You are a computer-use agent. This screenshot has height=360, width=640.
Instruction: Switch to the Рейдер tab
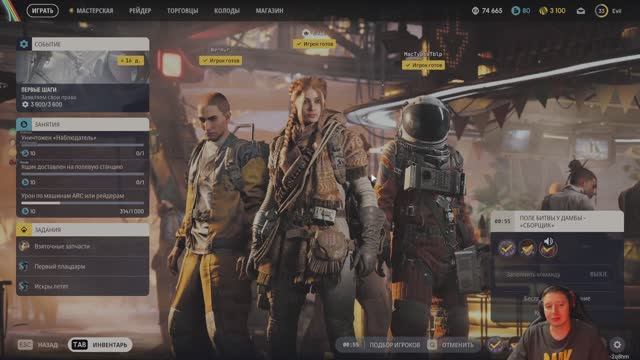[140, 11]
